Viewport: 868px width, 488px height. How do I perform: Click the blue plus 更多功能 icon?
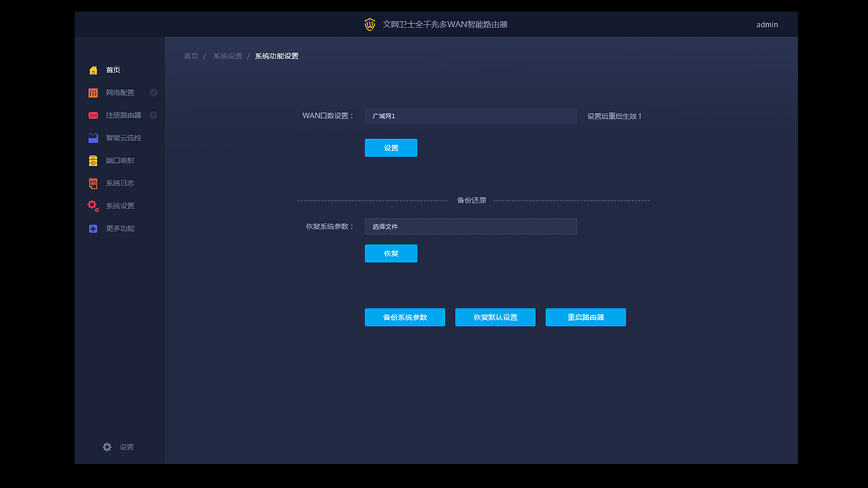tap(93, 229)
